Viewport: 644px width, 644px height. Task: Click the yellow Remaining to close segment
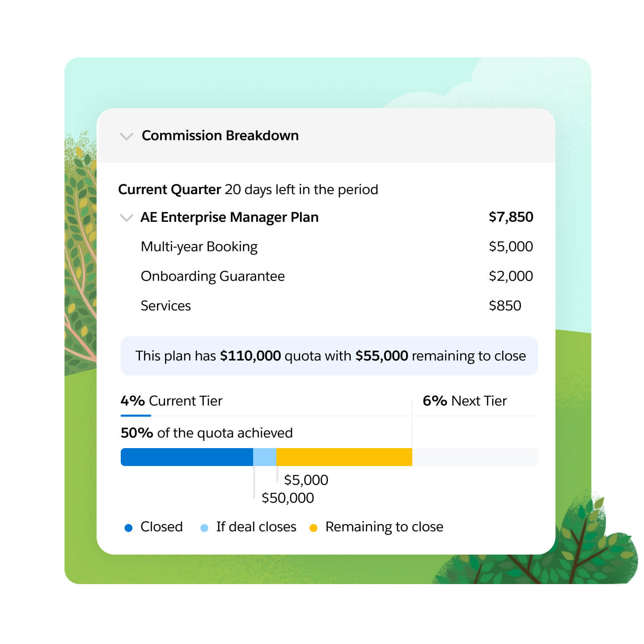(x=344, y=457)
